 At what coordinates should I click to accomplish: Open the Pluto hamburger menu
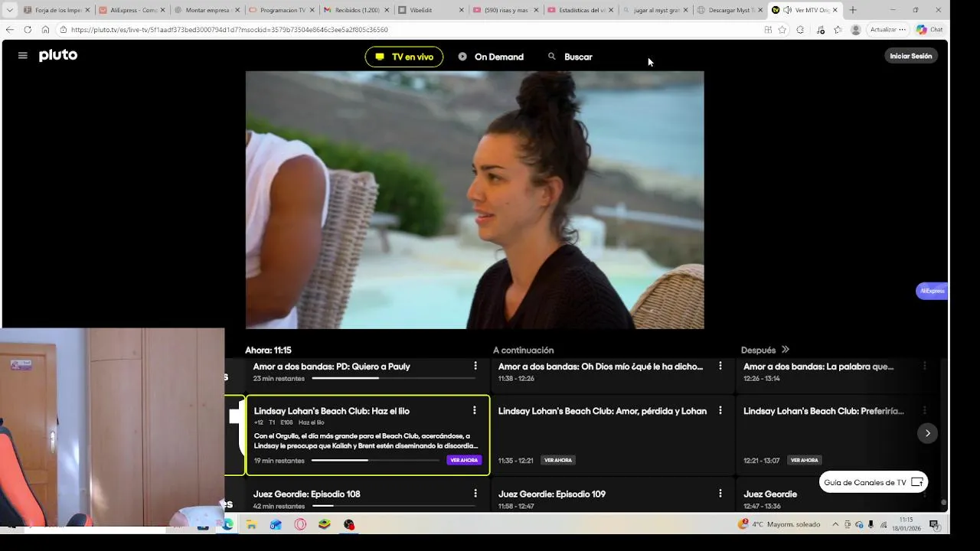[23, 56]
